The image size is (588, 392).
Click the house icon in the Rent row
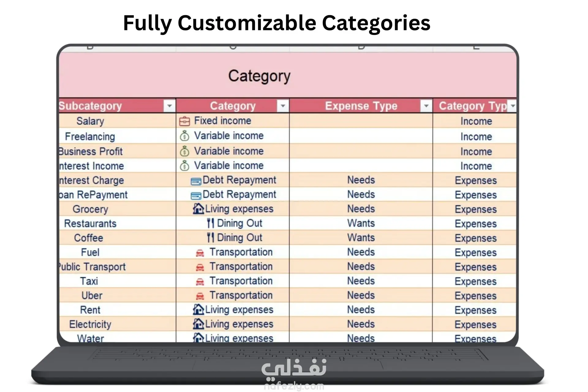[x=198, y=309]
